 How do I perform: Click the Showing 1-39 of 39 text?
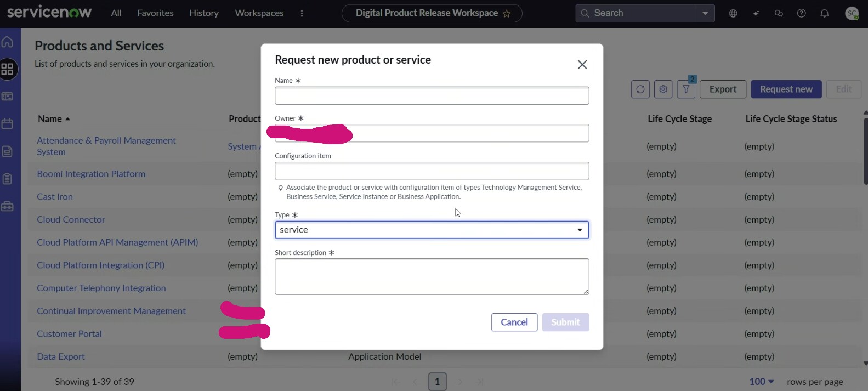tap(94, 382)
